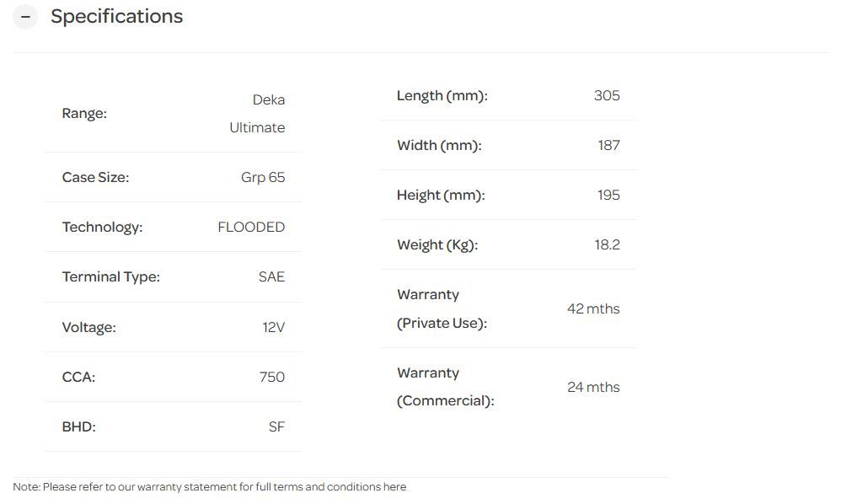Click the CCA value 750

click(x=271, y=378)
